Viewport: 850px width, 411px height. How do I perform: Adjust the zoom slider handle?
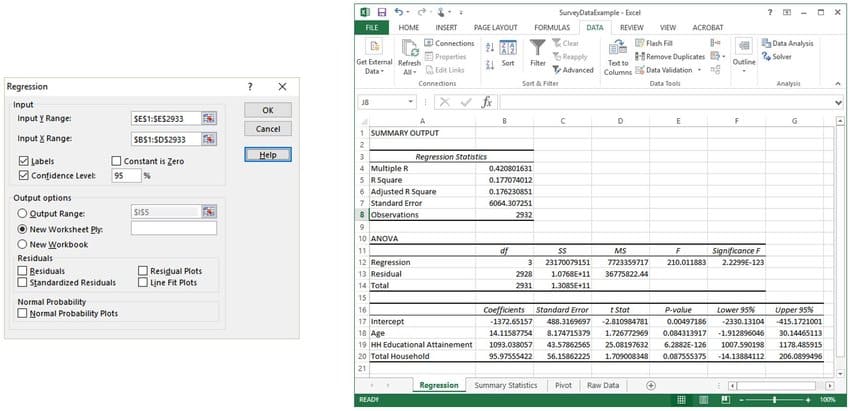[774, 400]
